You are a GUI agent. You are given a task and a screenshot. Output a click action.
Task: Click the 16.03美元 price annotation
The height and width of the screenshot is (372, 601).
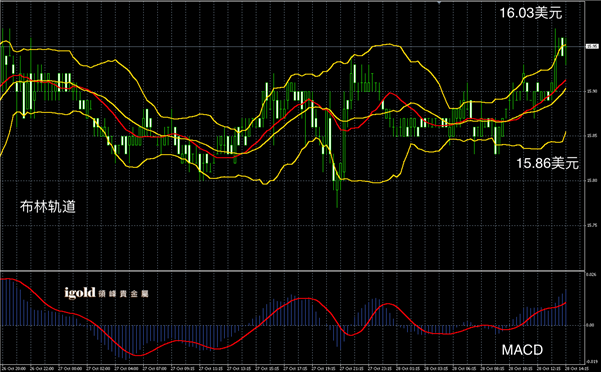531,13
